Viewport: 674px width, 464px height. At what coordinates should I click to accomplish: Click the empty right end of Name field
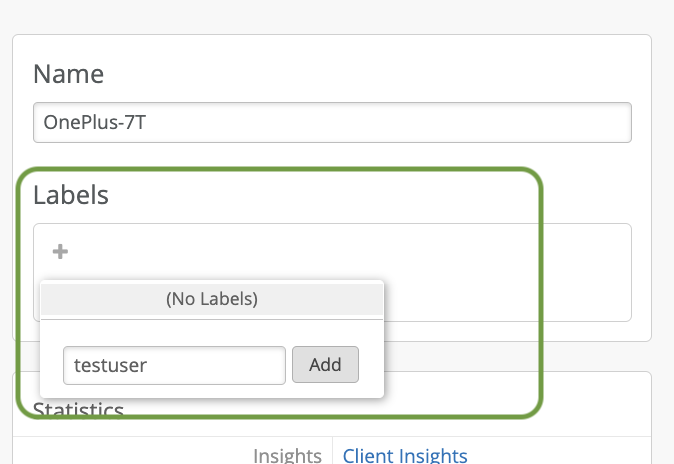[560, 122]
